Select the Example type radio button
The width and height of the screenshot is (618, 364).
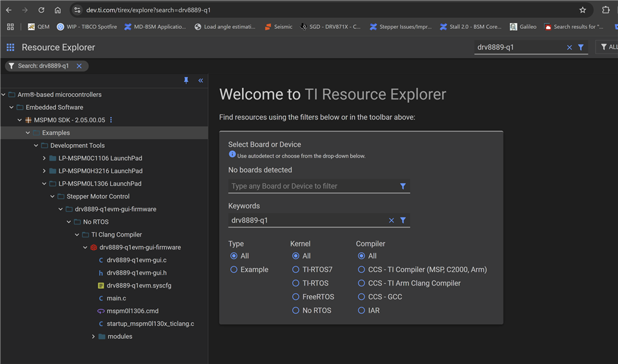(x=234, y=269)
